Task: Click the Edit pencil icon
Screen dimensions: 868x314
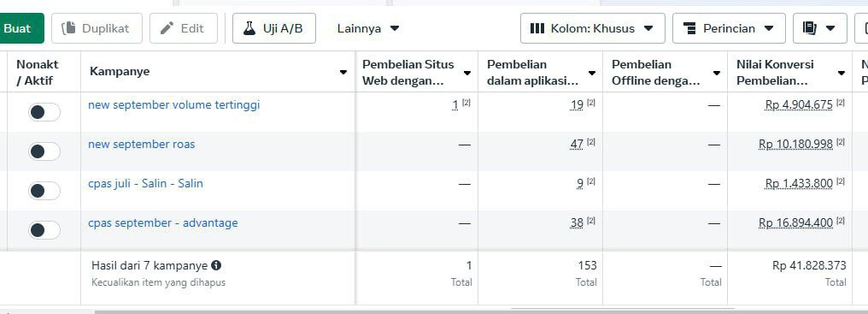Action: [x=167, y=28]
